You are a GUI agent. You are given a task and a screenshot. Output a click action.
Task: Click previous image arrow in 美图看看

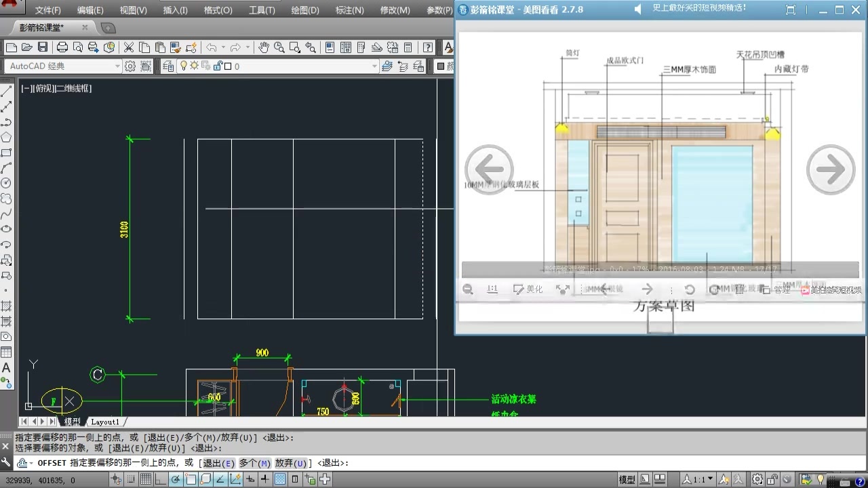pos(489,169)
